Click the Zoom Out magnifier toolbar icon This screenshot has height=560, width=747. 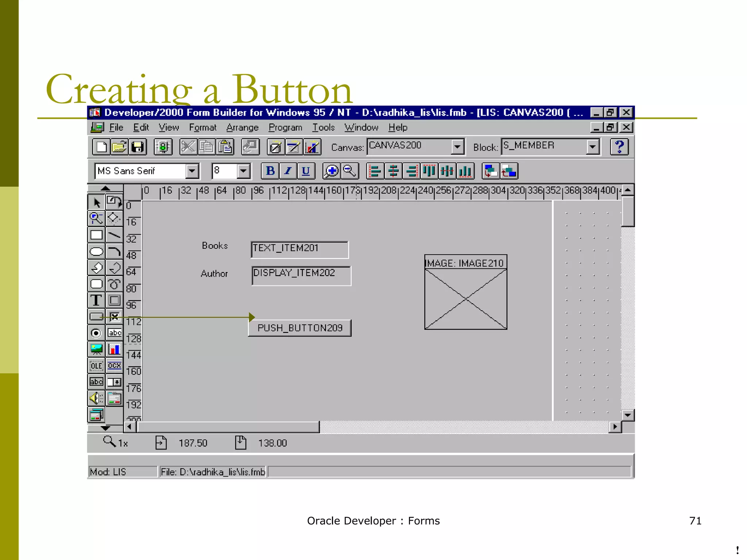(350, 171)
